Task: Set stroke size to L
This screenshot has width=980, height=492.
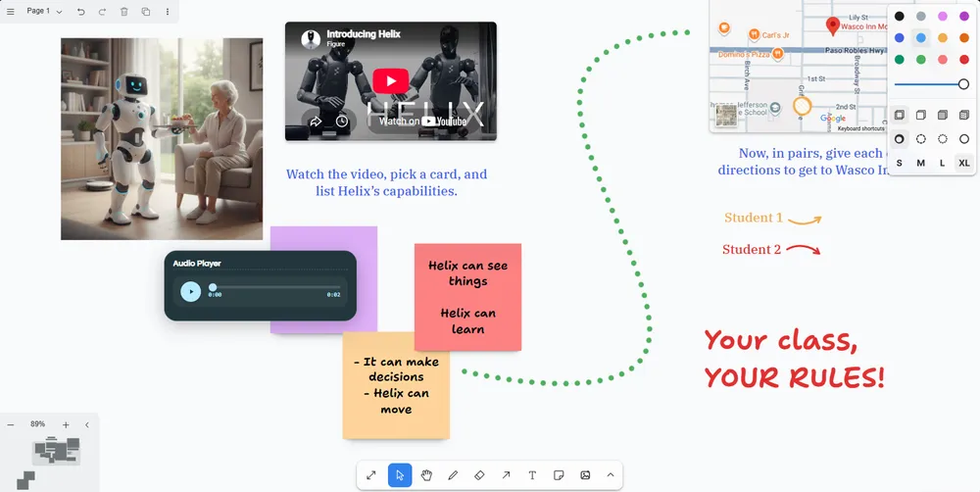Action: click(943, 163)
